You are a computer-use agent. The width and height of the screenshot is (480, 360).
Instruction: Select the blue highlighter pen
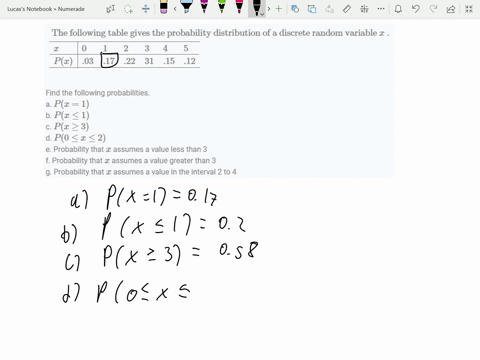[187, 7]
